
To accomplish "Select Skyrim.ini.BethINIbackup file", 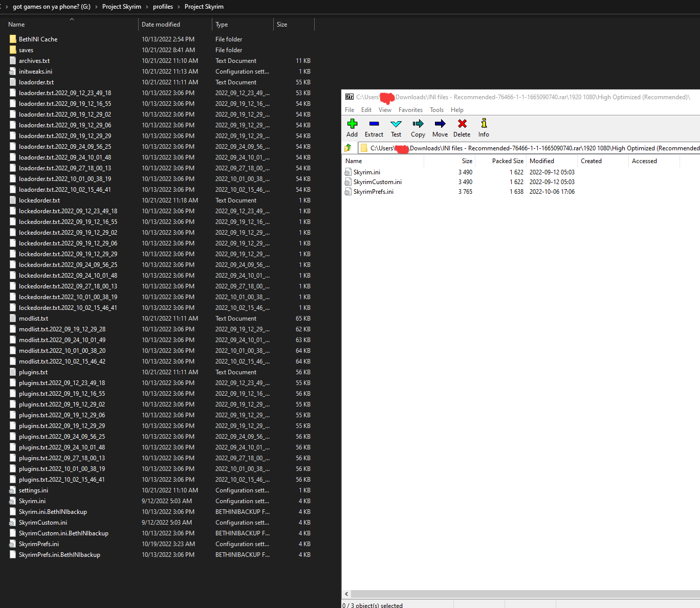I will click(53, 511).
